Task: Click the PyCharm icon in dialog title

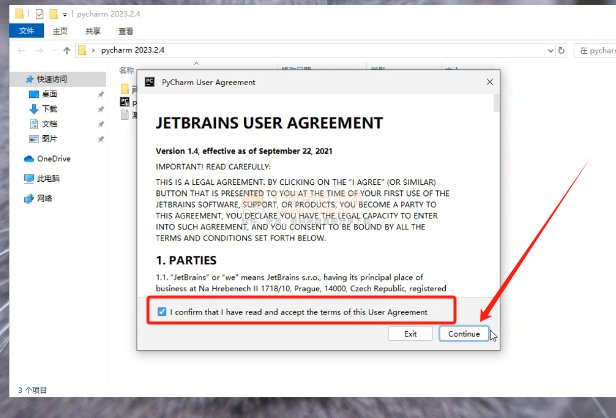Action: (150, 82)
